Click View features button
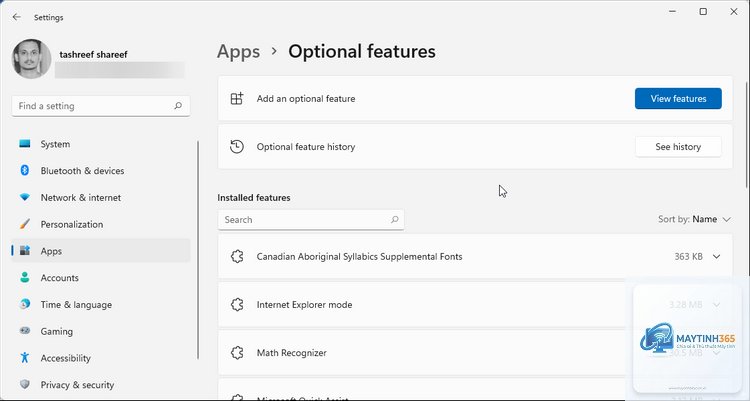Viewport: 750px width, 401px height. (678, 99)
